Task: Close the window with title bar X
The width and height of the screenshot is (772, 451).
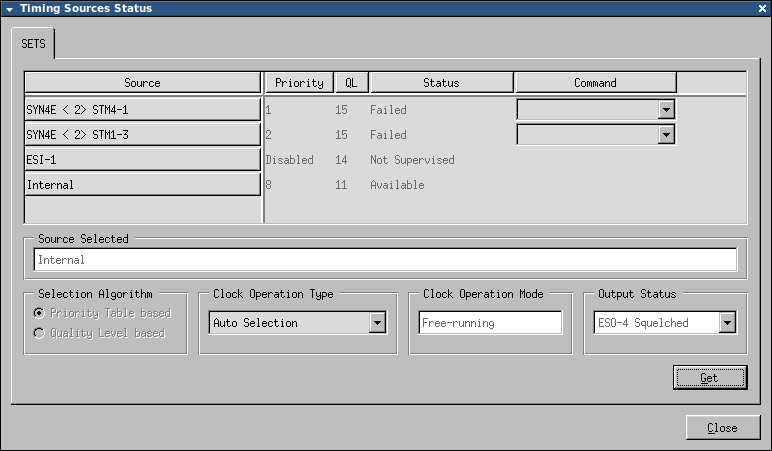Action: point(762,8)
